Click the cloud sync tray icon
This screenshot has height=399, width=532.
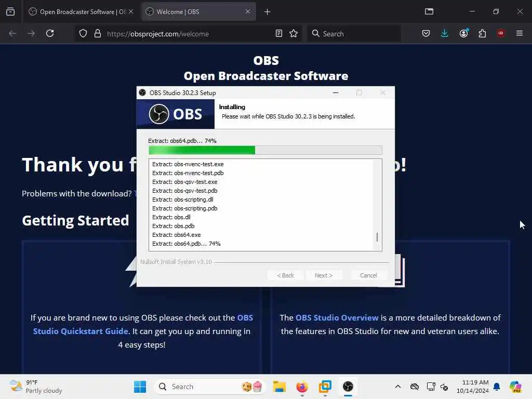pos(415,387)
